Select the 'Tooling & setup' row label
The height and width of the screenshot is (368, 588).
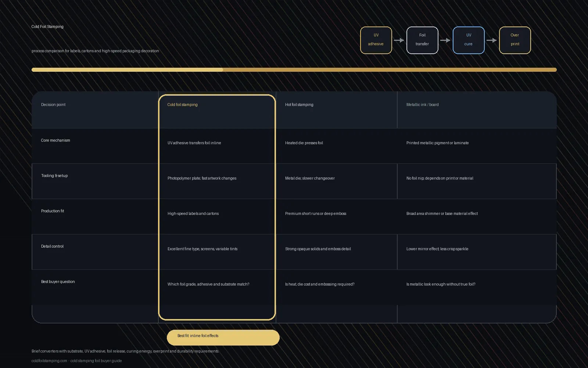(x=54, y=176)
